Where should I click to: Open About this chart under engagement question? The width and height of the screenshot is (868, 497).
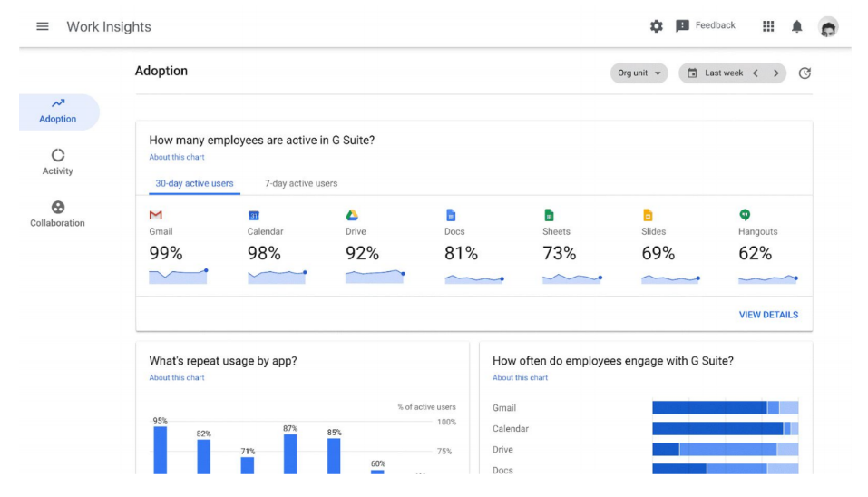point(520,377)
